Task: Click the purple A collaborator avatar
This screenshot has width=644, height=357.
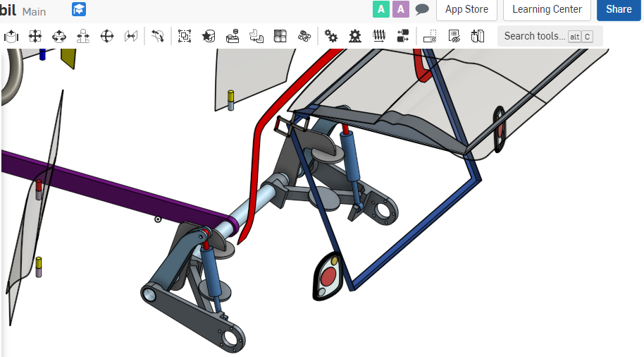Action: coord(401,9)
